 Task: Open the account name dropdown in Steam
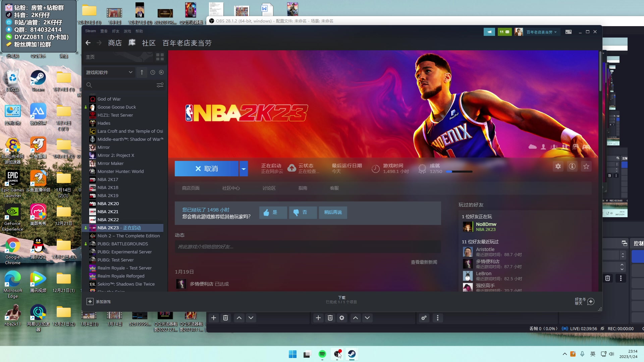click(x=541, y=32)
